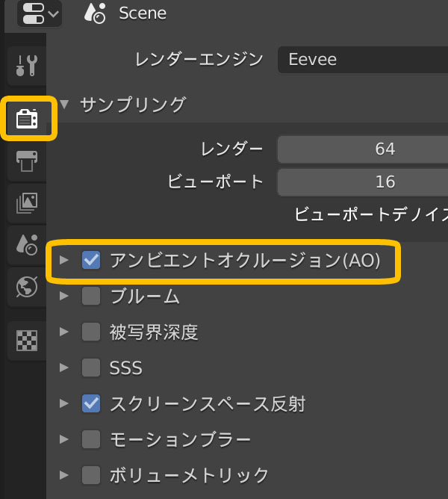Click the Scene name text
This screenshot has width=448, height=499.
click(143, 13)
